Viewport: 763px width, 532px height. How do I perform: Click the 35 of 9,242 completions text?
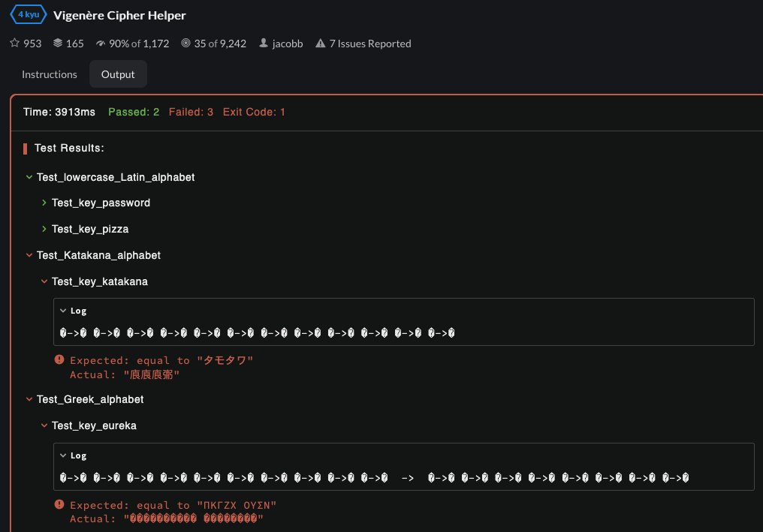[220, 44]
